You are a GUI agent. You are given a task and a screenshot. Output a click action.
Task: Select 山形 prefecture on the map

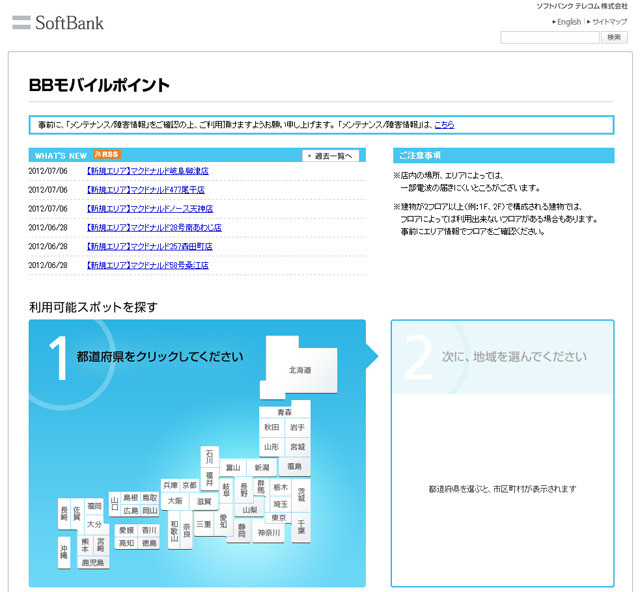[271, 447]
